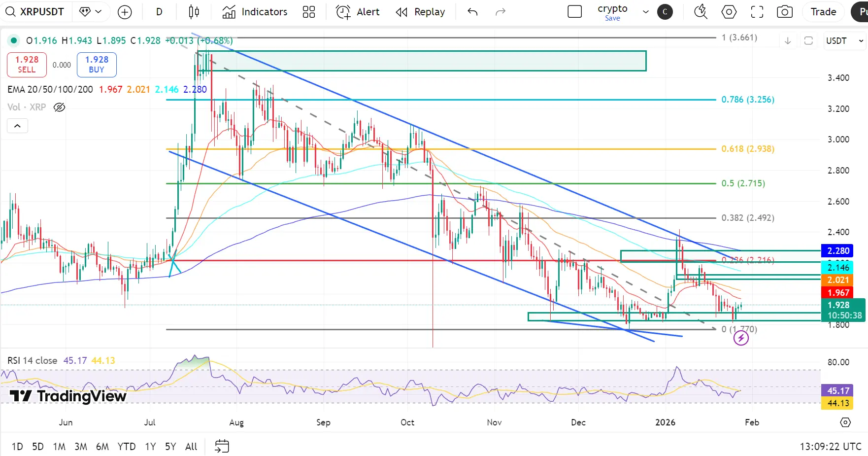The image size is (868, 456).
Task: Expand the crypto layout dropdown arrow
Action: pyautogui.click(x=645, y=12)
